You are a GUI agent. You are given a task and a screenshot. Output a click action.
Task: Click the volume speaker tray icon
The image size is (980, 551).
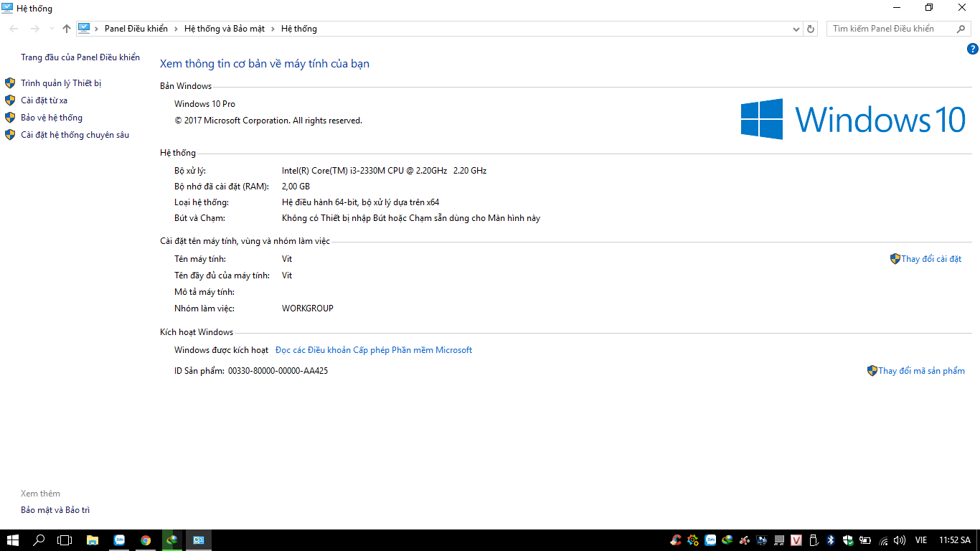click(x=900, y=540)
